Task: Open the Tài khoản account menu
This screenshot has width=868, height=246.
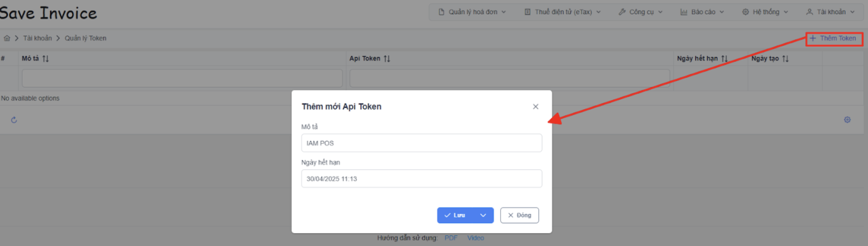Action: (830, 12)
